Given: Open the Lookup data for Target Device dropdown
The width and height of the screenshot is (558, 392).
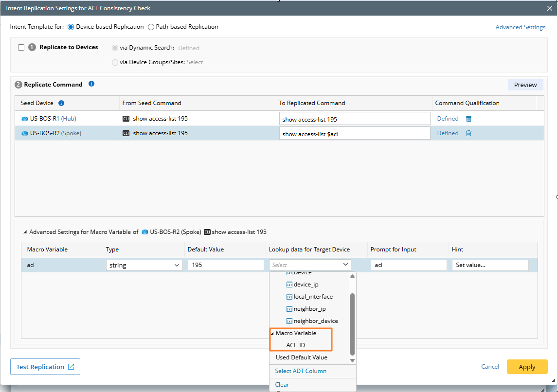Looking at the screenshot, I should tap(310, 265).
